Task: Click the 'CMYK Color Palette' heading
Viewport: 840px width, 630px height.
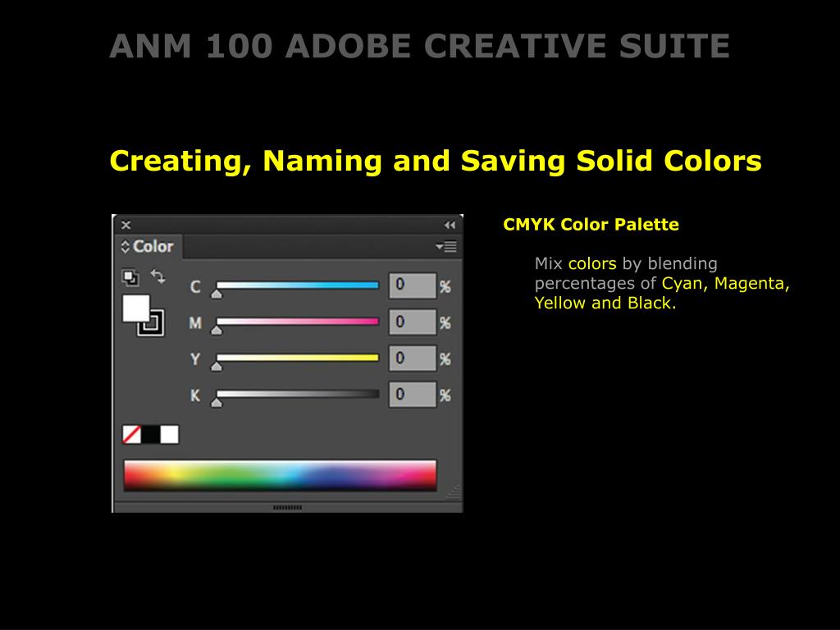Action: [x=591, y=225]
